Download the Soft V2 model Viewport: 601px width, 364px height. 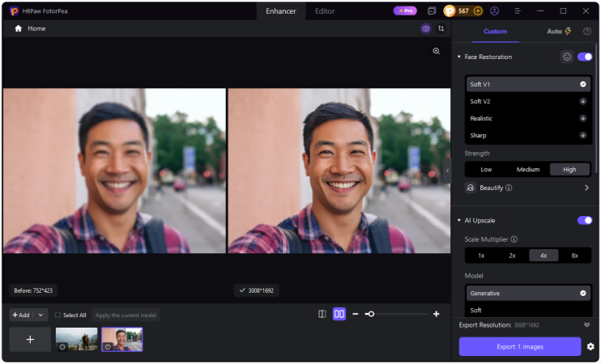pyautogui.click(x=582, y=101)
